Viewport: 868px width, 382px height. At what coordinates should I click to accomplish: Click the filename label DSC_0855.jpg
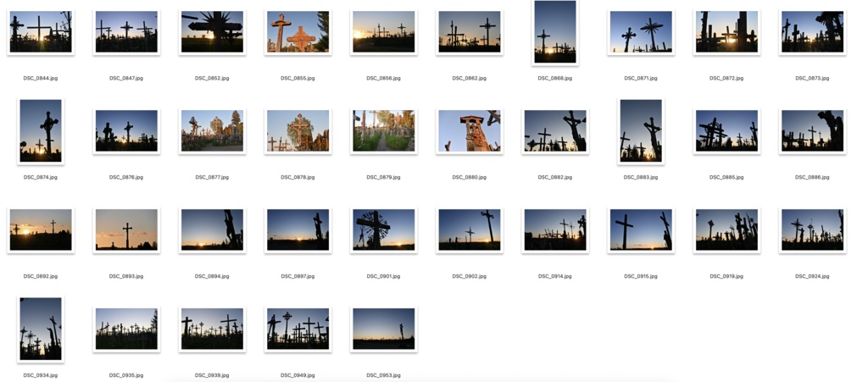tap(298, 79)
